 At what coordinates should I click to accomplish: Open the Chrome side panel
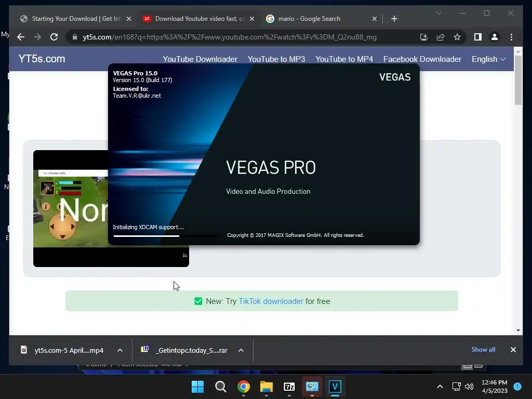pyautogui.click(x=478, y=37)
